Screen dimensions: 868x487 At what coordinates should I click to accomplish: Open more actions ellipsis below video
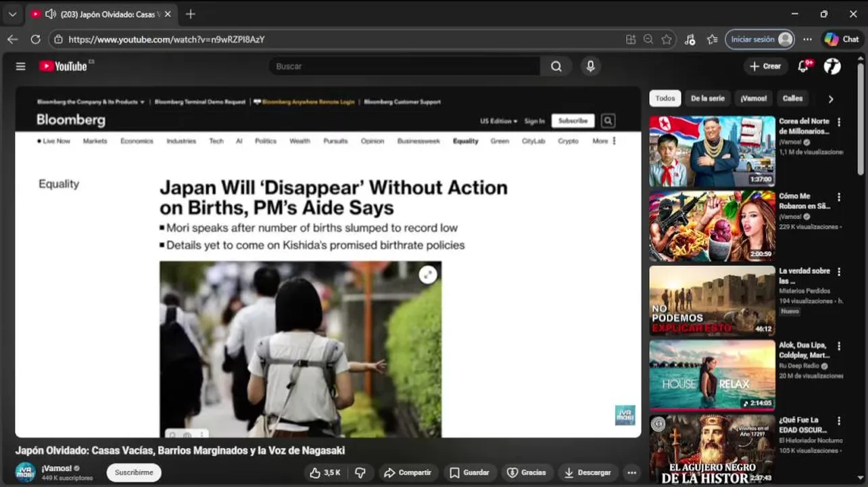pos(631,473)
